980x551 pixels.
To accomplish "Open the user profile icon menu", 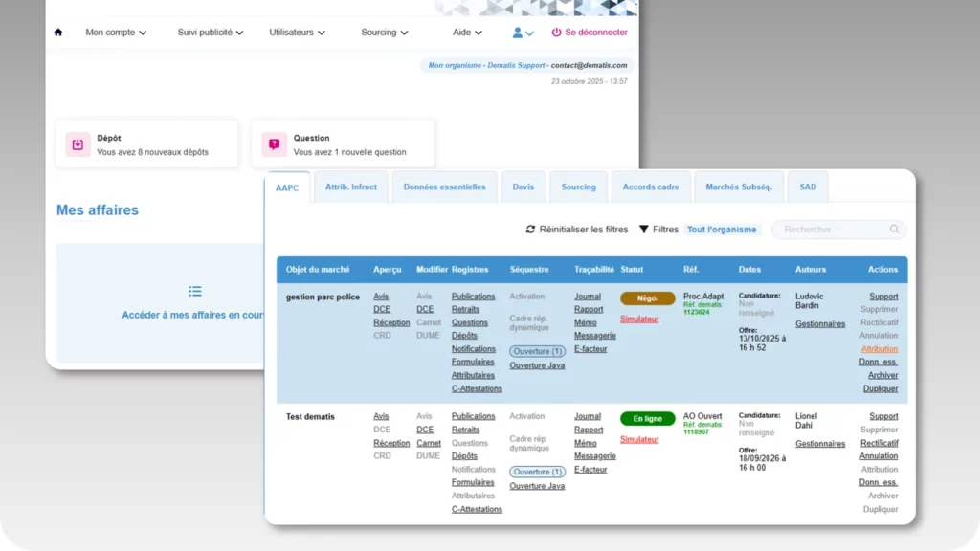I will pos(523,33).
